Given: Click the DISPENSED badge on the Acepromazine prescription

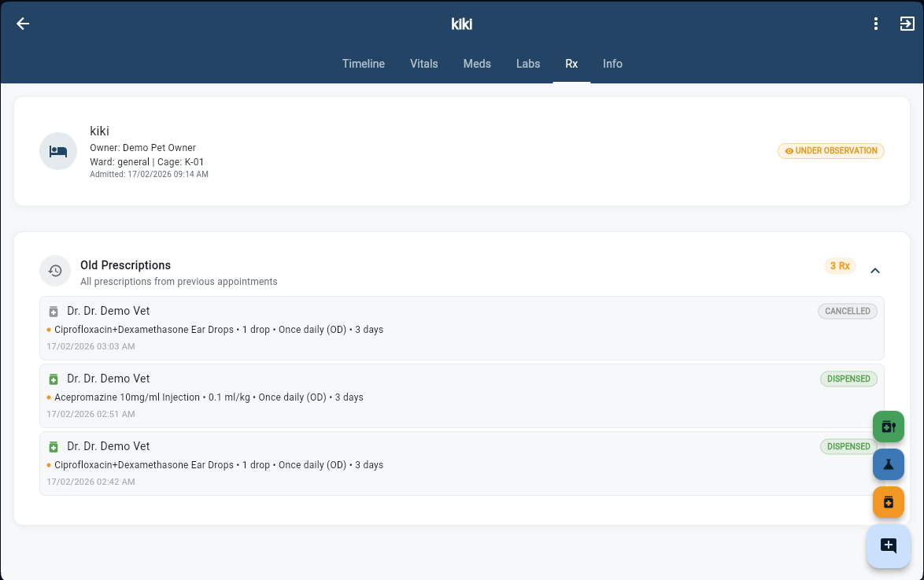Looking at the screenshot, I should [x=848, y=379].
